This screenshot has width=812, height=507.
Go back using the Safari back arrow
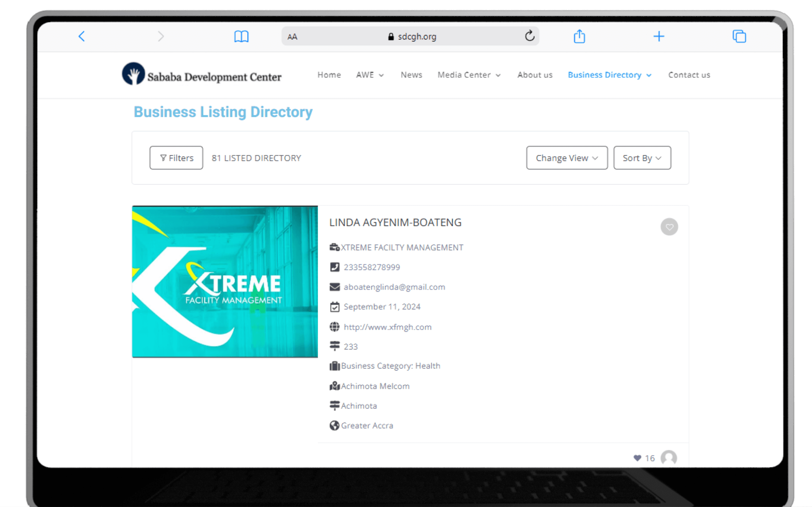point(82,36)
